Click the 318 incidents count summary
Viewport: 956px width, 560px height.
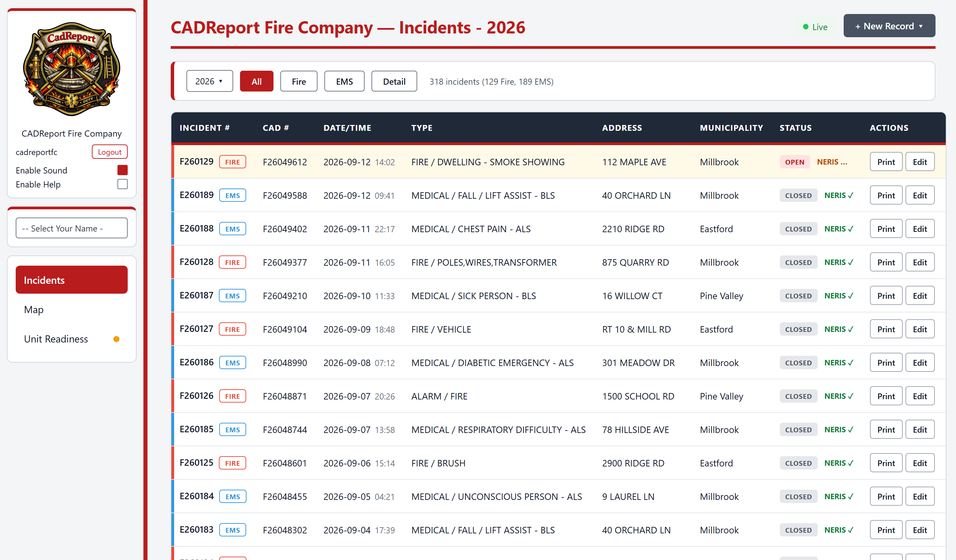pos(491,82)
